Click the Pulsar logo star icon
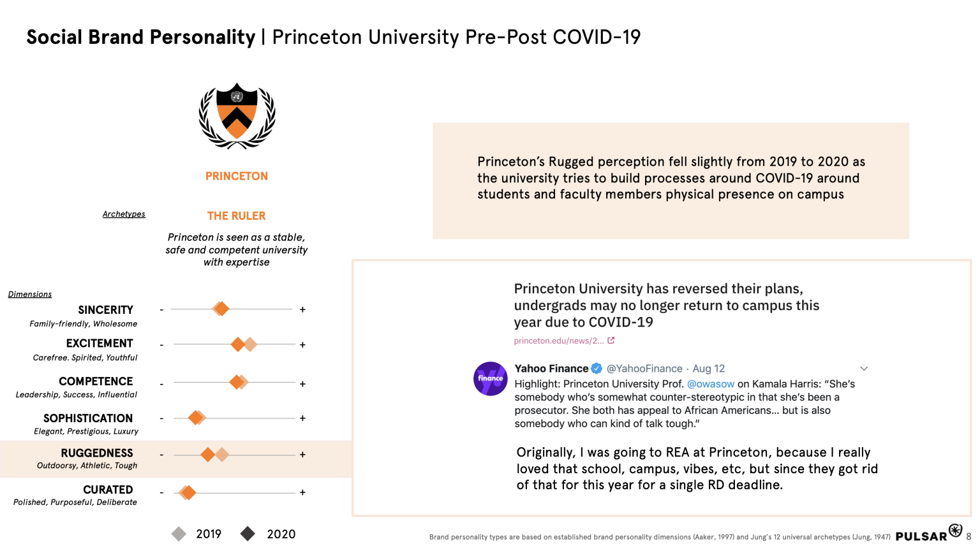The image size is (980, 551). (955, 530)
